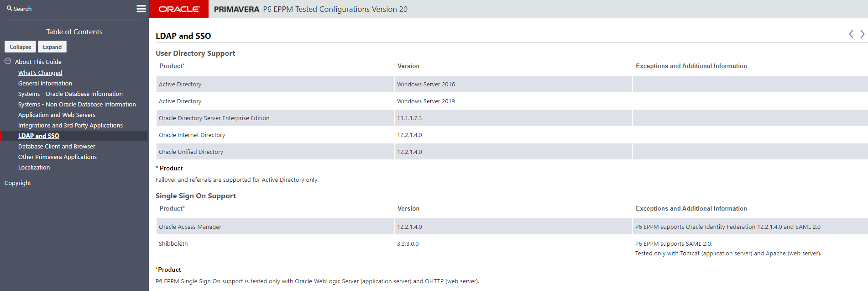868x291 pixels.
Task: Click P6 EPPM Tested Configurations title
Action: (335, 9)
